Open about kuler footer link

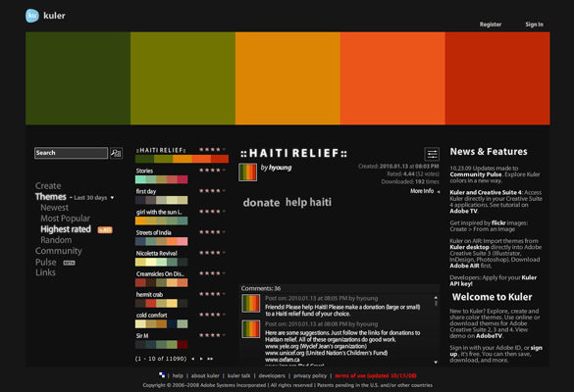pos(205,375)
